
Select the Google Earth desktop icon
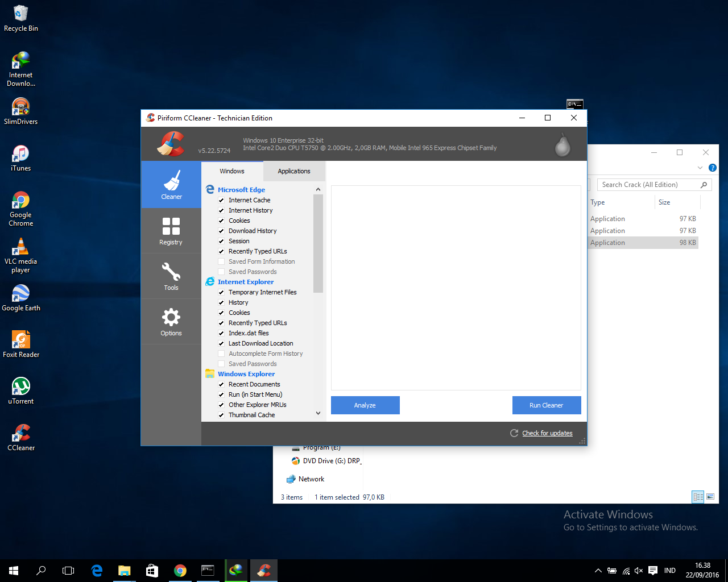click(21, 298)
